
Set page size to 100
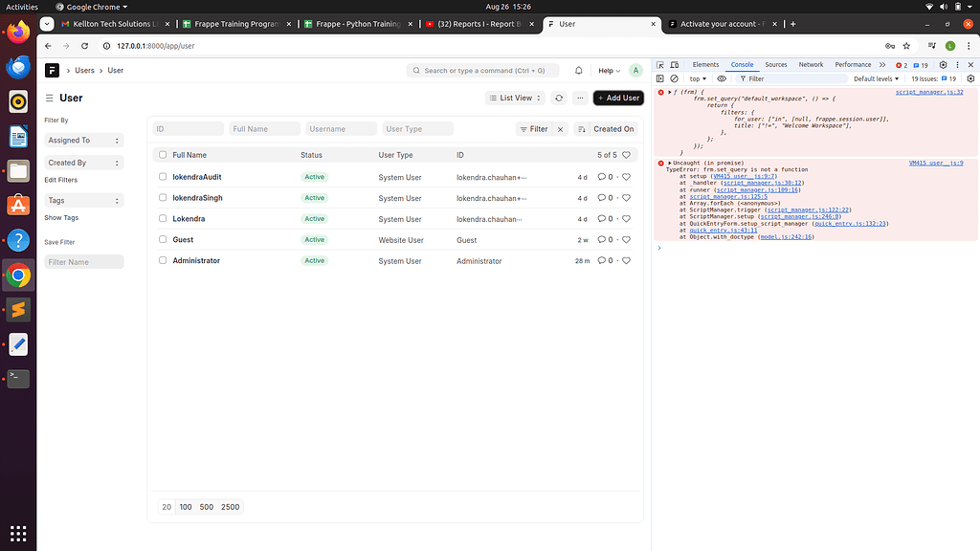[x=186, y=507]
